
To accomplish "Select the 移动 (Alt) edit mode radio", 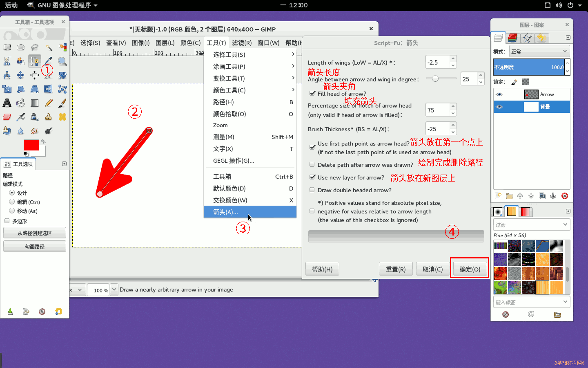I will [x=12, y=211].
